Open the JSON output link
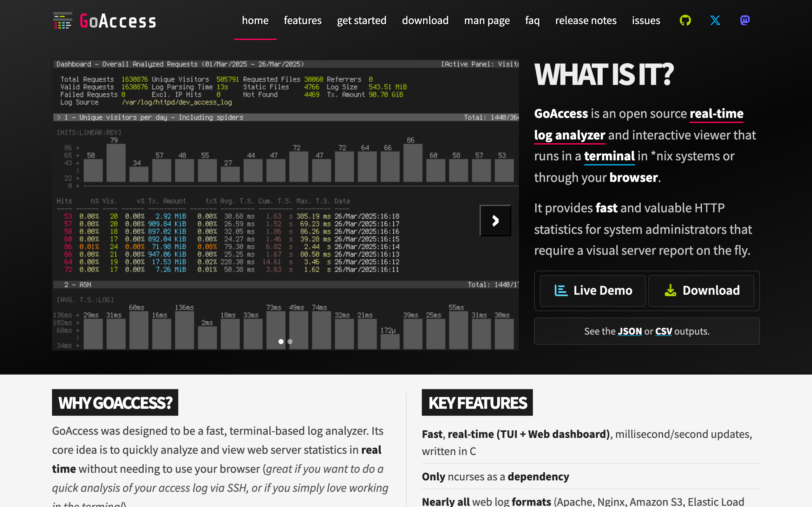 click(x=630, y=331)
